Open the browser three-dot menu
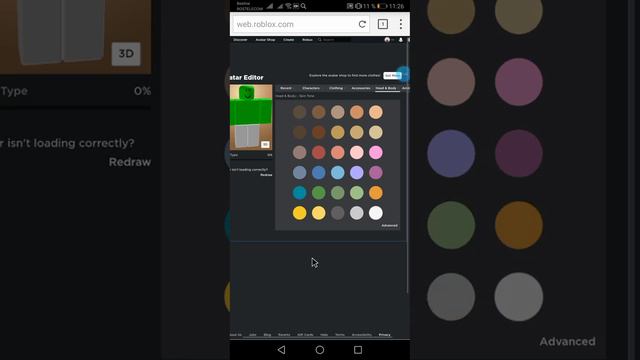The height and width of the screenshot is (360, 640). point(401,24)
